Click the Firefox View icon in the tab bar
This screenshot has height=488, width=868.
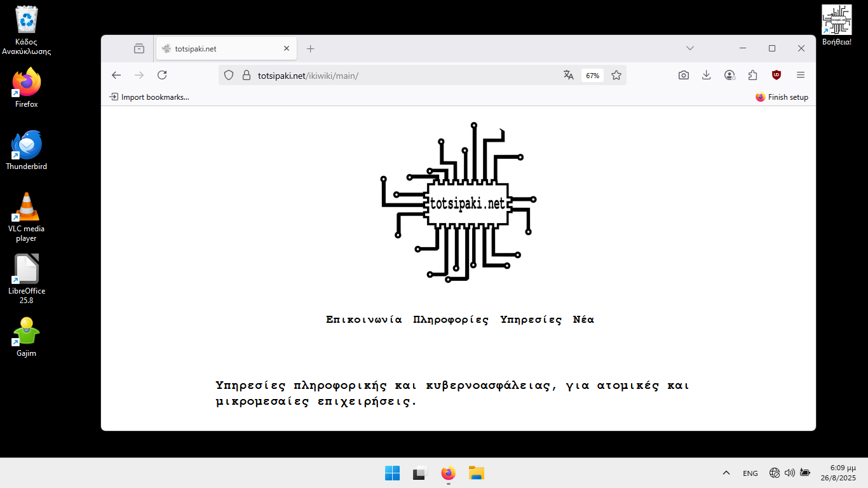point(139,48)
